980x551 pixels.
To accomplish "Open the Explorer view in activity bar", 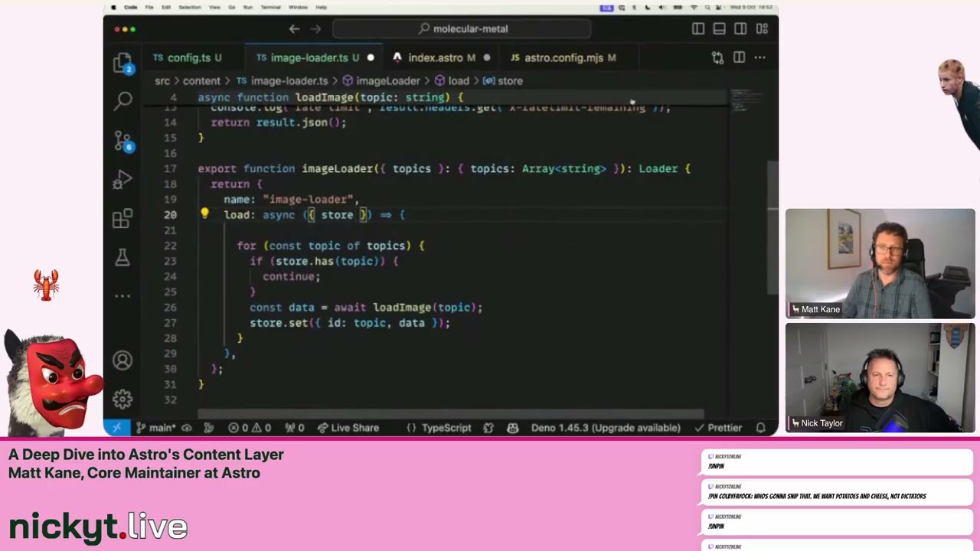I will (x=122, y=64).
